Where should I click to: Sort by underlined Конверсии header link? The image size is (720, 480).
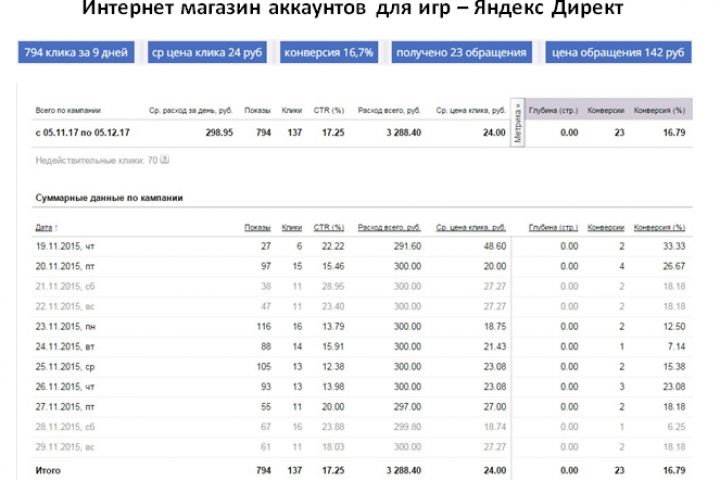coord(606,227)
